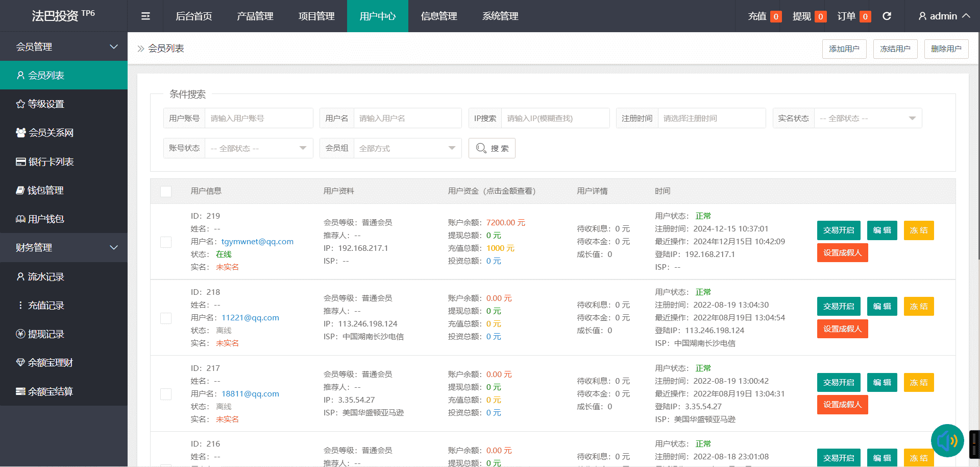Click the 添加用户 button
Image resolution: width=980 pixels, height=467 pixels.
tap(844, 49)
